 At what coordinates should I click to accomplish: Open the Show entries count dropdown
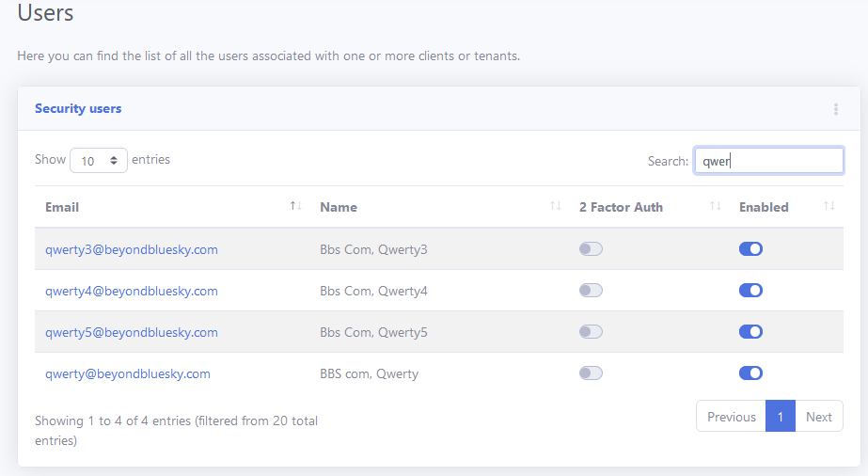(99, 161)
